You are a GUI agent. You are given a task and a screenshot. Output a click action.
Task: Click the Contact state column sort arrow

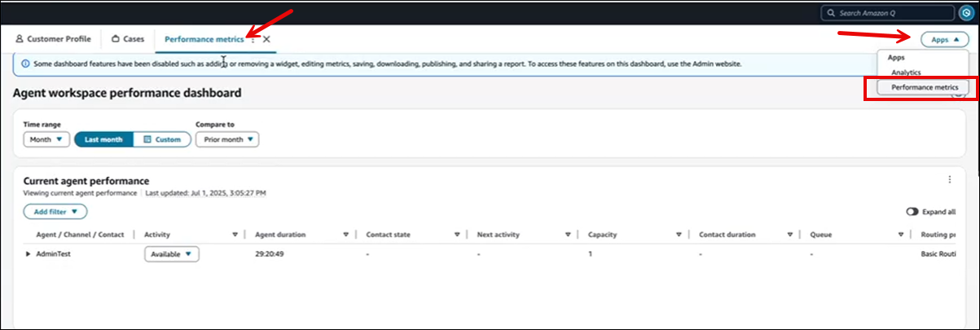(456, 235)
